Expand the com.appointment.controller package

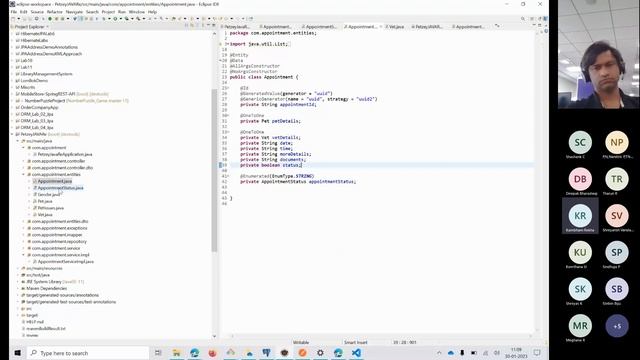24,161
